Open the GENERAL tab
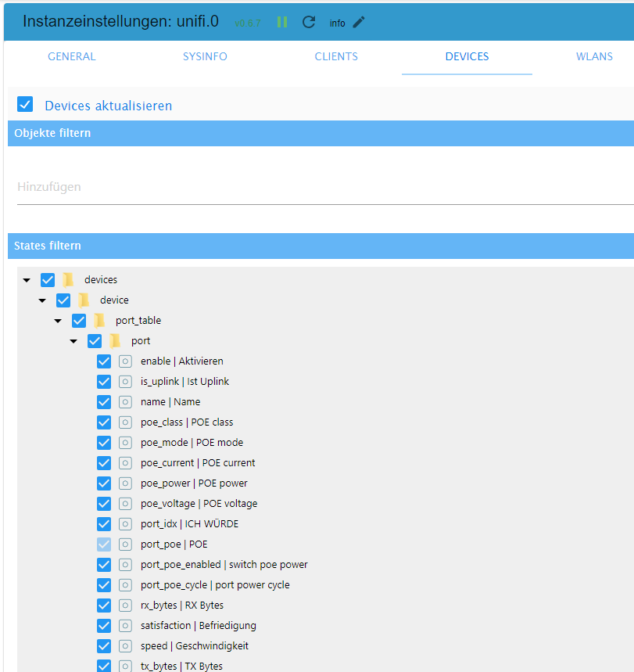Image resolution: width=634 pixels, height=672 pixels. point(72,56)
